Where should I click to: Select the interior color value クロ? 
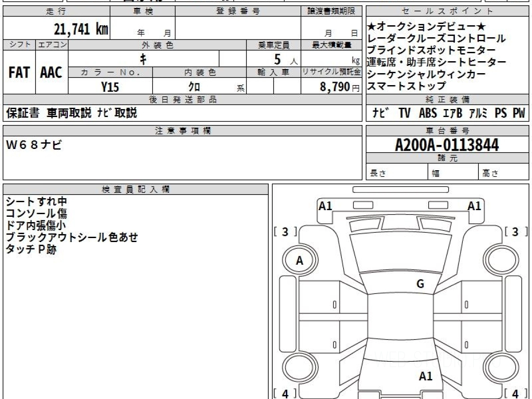click(x=194, y=87)
